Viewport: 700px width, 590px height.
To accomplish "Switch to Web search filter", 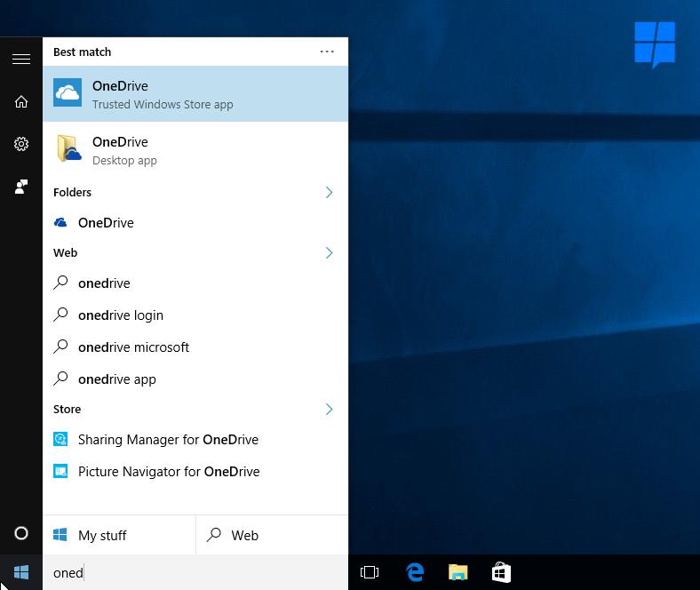I will tap(272, 535).
